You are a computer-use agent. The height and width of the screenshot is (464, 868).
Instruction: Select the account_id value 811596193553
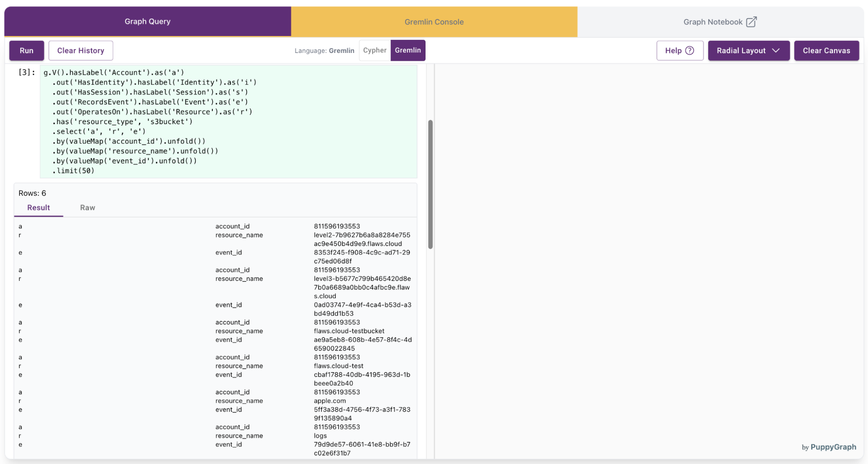point(337,226)
